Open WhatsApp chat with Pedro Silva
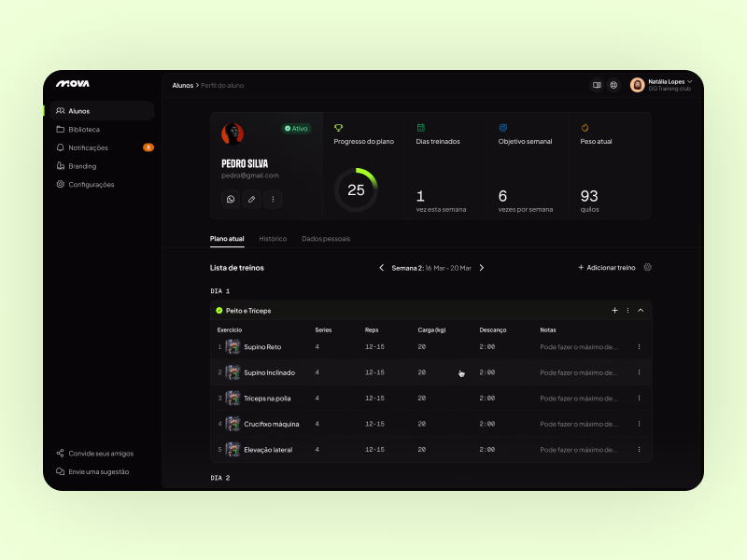 (x=231, y=199)
